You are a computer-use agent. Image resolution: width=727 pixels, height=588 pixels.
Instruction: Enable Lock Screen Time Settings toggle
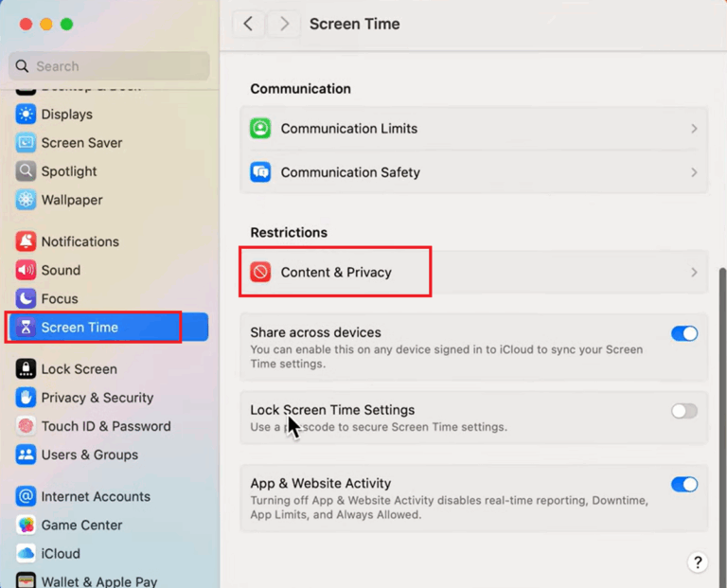pyautogui.click(x=683, y=411)
